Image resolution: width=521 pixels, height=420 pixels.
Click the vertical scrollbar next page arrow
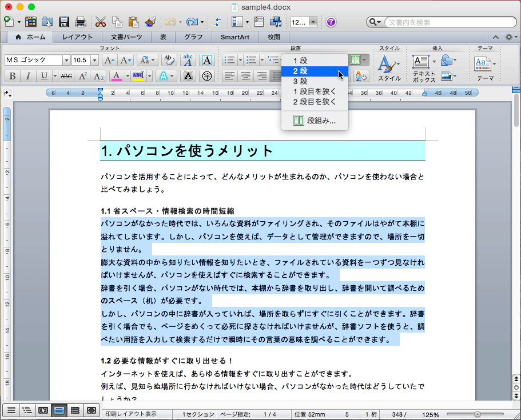pyautogui.click(x=516, y=397)
